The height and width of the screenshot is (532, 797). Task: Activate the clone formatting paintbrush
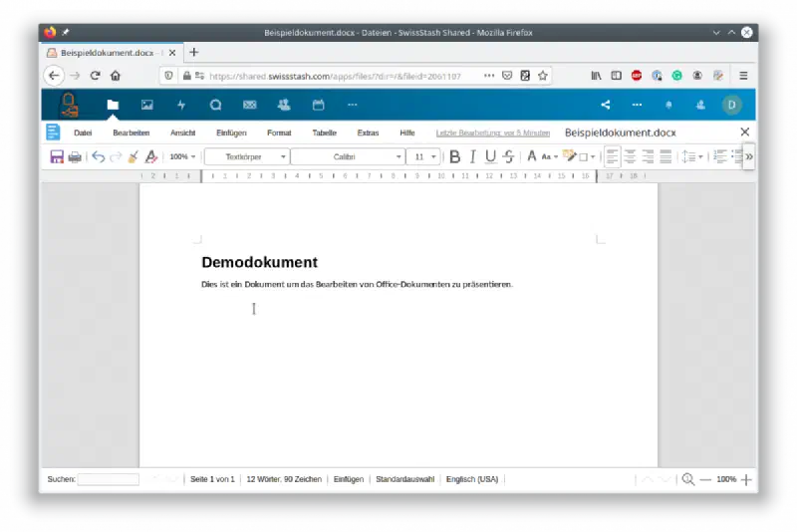point(133,156)
